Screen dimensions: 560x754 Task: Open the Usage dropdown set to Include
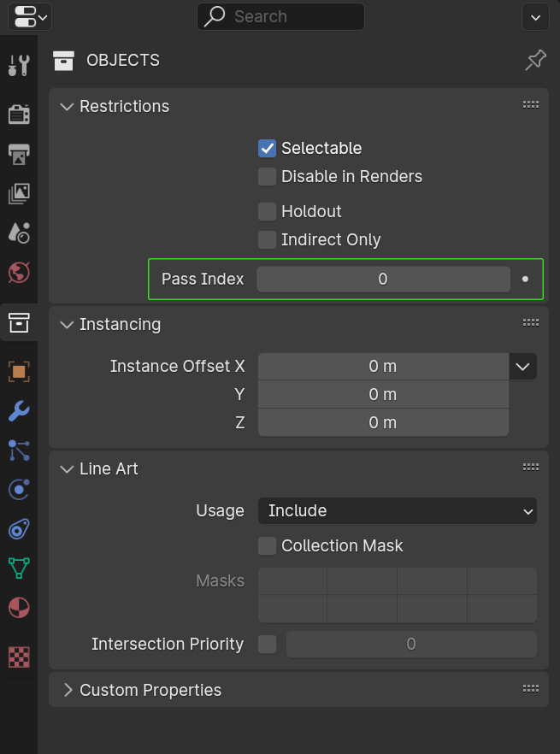click(398, 510)
